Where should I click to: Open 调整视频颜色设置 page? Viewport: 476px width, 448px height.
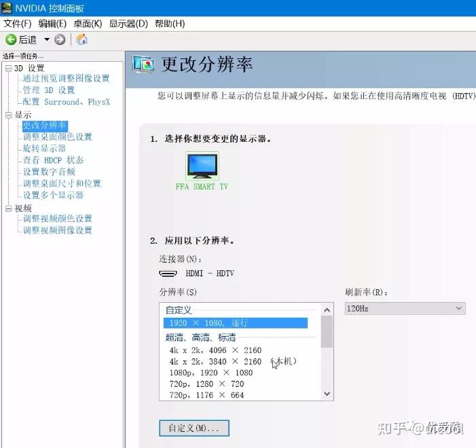click(x=58, y=219)
